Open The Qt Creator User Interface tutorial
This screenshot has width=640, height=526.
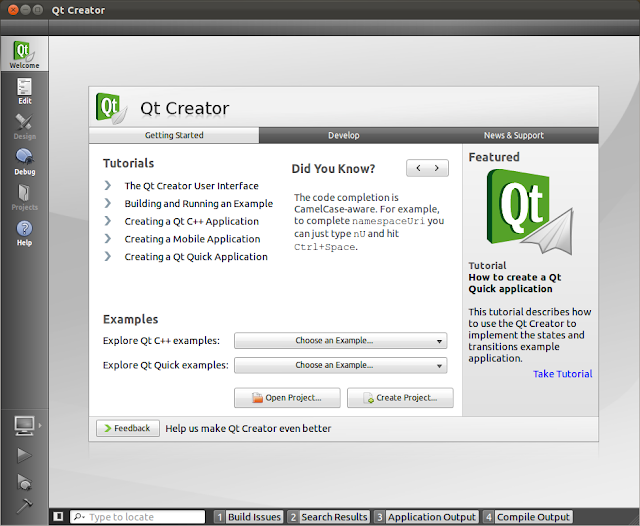191,186
